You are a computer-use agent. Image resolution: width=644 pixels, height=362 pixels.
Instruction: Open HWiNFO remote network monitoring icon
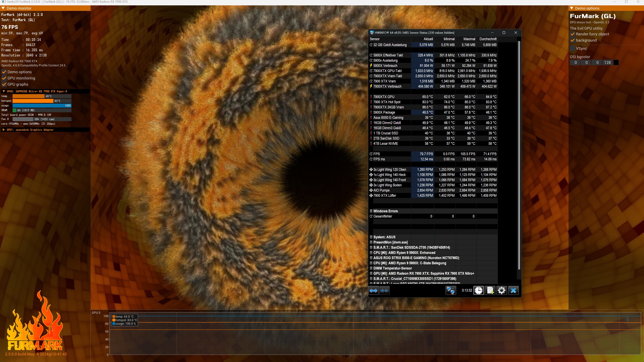451,291
